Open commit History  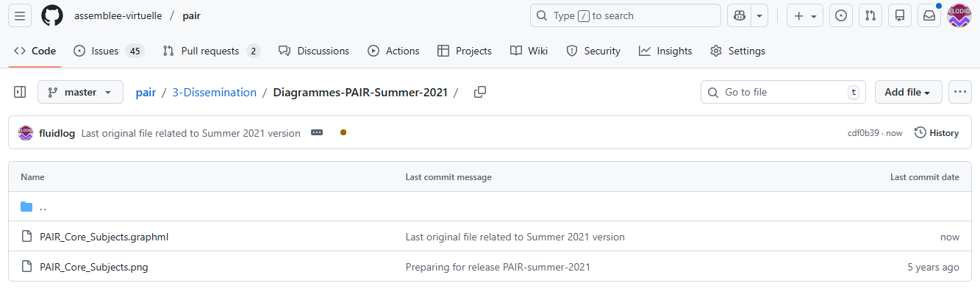pyautogui.click(x=937, y=133)
